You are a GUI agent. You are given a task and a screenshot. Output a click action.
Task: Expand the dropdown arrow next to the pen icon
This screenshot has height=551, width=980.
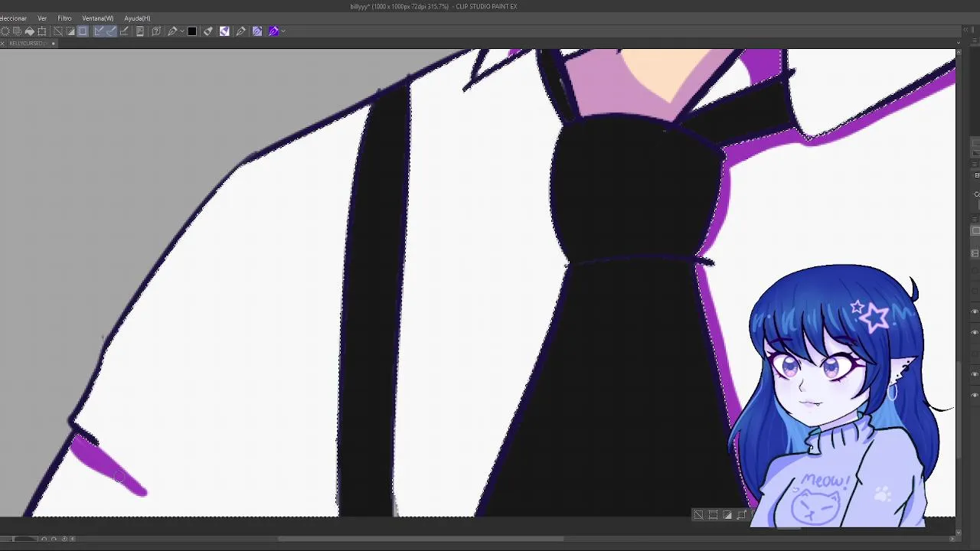pyautogui.click(x=181, y=31)
